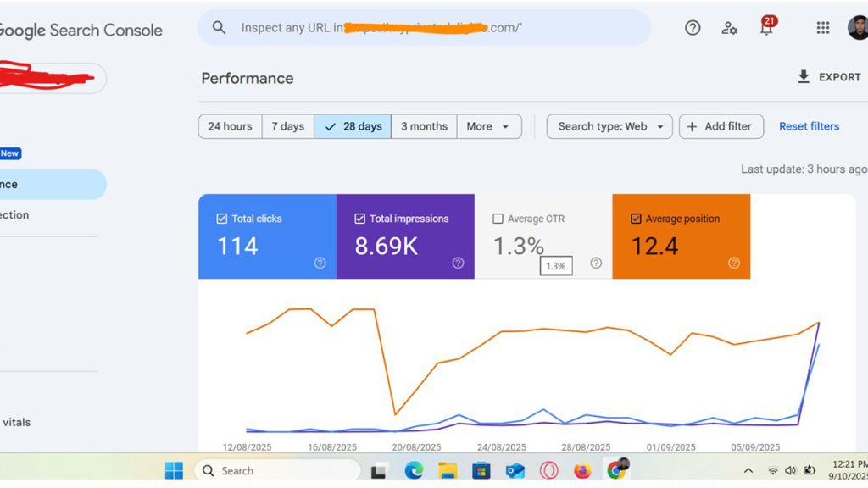Click the Reset filters link
Viewport: 868px width, 488px height.
(809, 126)
